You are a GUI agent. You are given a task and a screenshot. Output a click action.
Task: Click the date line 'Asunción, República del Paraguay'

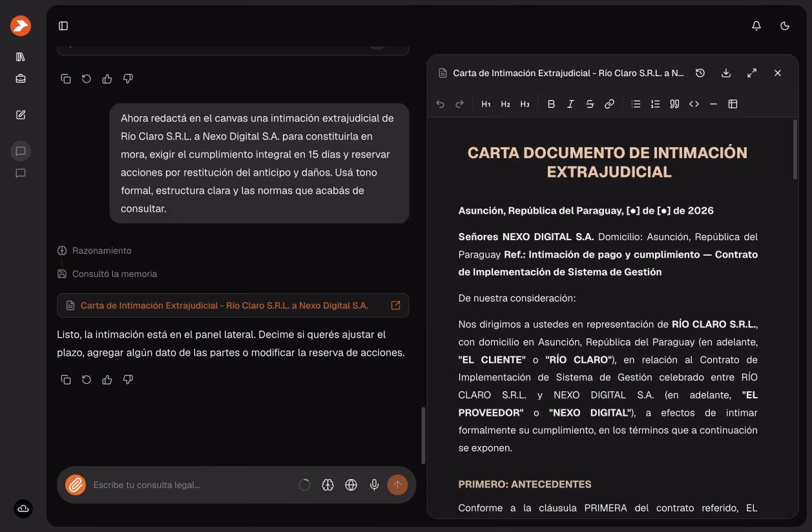586,210
